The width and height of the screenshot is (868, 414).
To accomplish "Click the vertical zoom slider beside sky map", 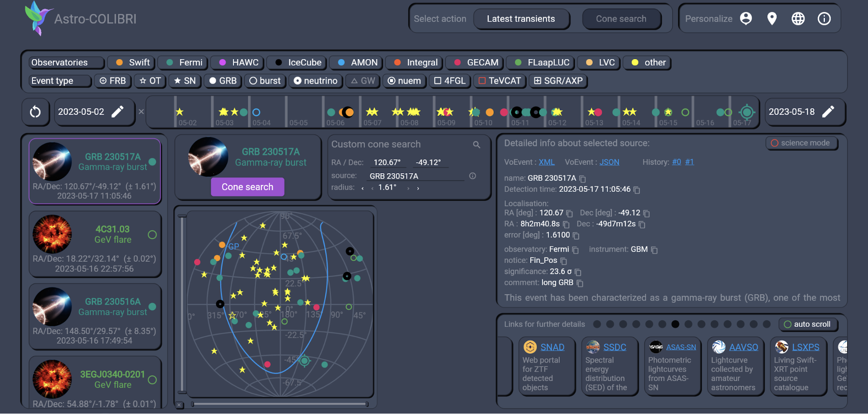I will click(x=182, y=304).
